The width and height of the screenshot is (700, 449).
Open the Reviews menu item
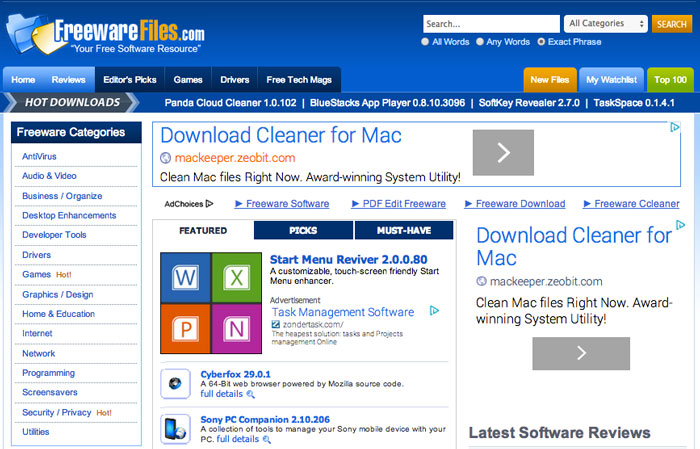pyautogui.click(x=68, y=80)
